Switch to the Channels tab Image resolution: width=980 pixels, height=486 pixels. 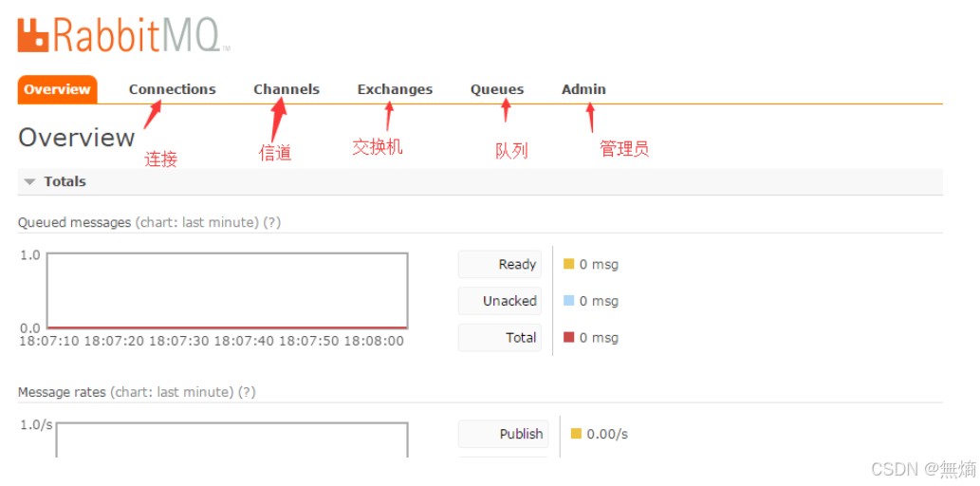click(x=287, y=89)
